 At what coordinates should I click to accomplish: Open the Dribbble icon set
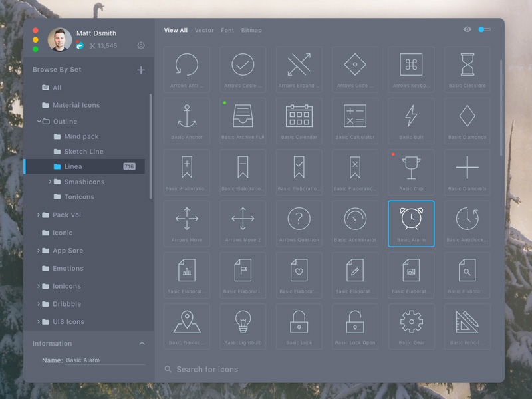[x=66, y=304]
